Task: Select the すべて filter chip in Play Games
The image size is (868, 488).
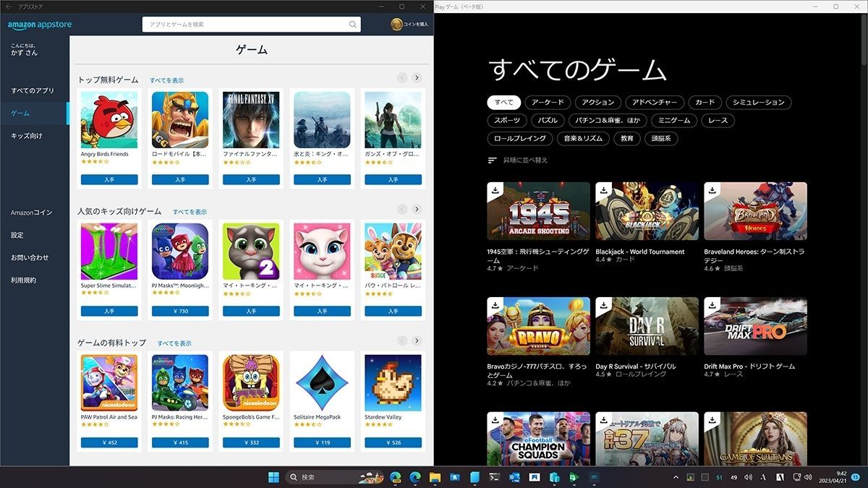Action: point(504,103)
